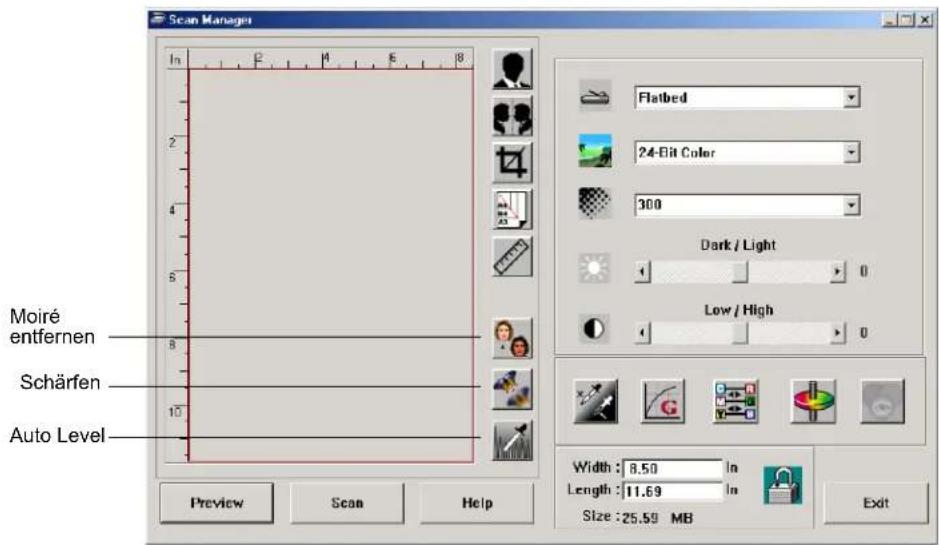The width and height of the screenshot is (939, 545).
Task: Click left arrow of Dark / Light slider
Action: pyautogui.click(x=643, y=272)
